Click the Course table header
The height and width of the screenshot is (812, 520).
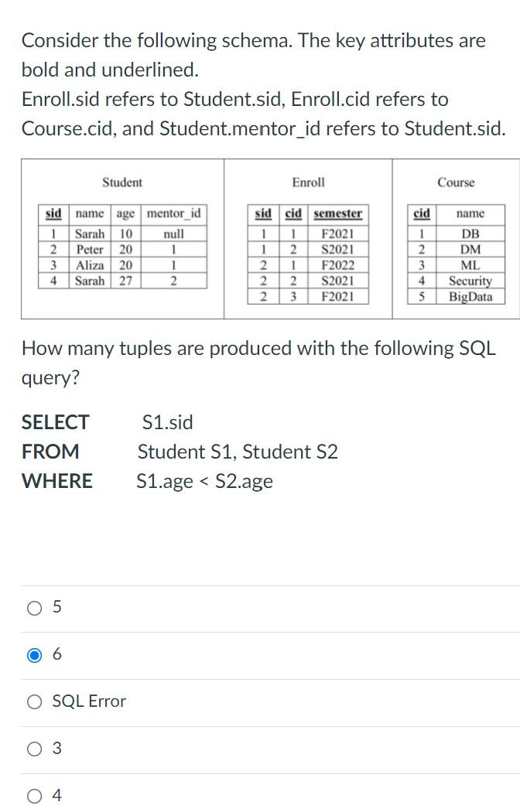click(457, 183)
